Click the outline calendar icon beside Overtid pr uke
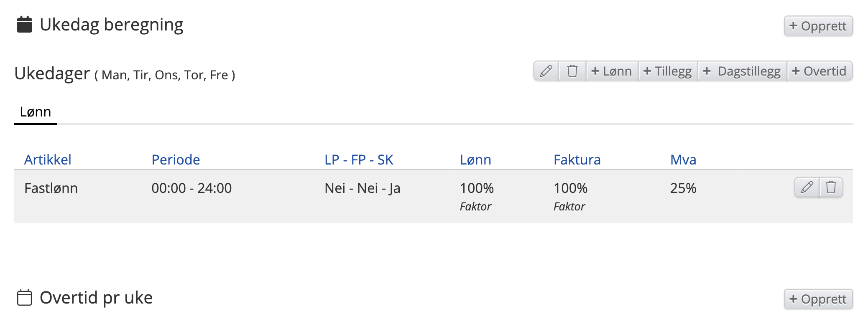Image resolution: width=868 pixels, height=324 pixels. click(24, 298)
